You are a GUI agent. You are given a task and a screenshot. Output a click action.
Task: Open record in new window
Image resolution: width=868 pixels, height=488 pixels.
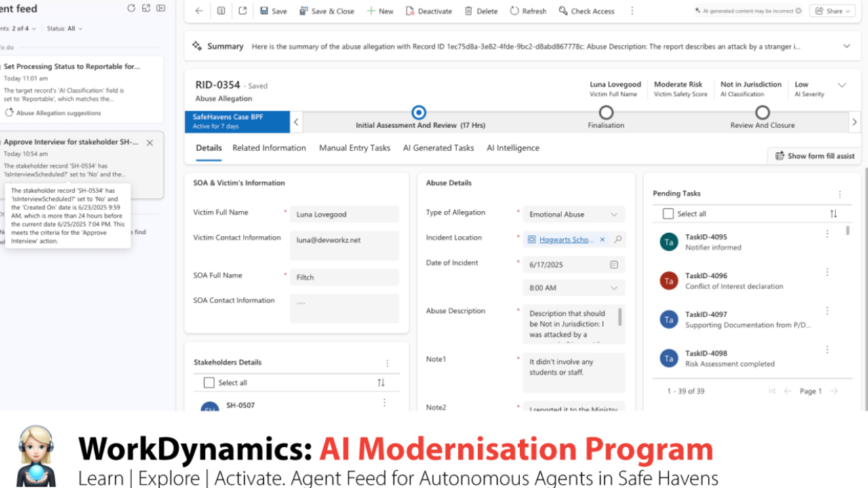click(x=243, y=11)
